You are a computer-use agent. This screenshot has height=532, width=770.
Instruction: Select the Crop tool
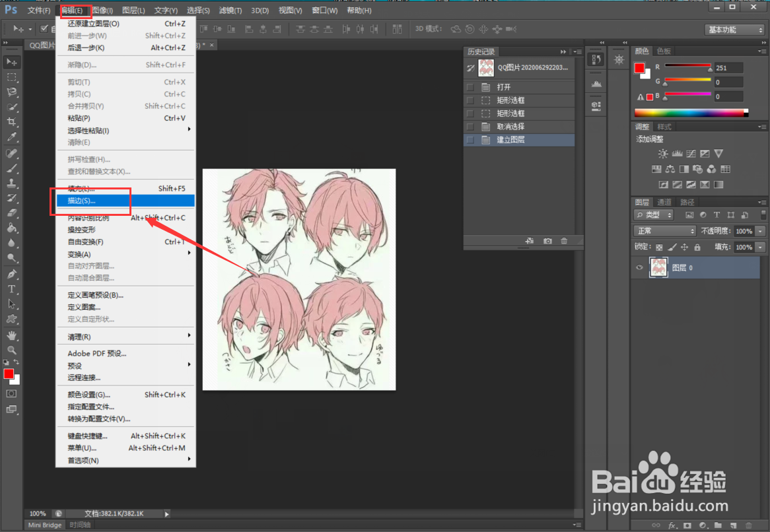pyautogui.click(x=11, y=121)
